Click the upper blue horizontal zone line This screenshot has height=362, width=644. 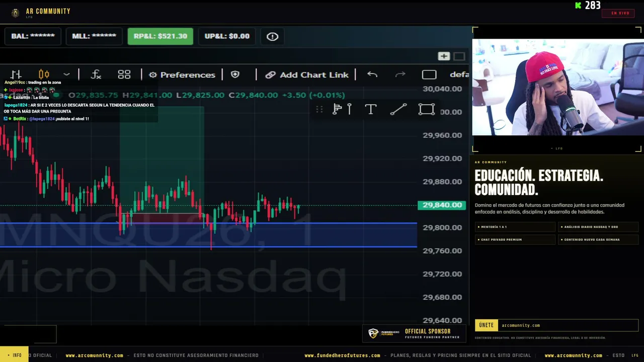pyautogui.click(x=208, y=223)
